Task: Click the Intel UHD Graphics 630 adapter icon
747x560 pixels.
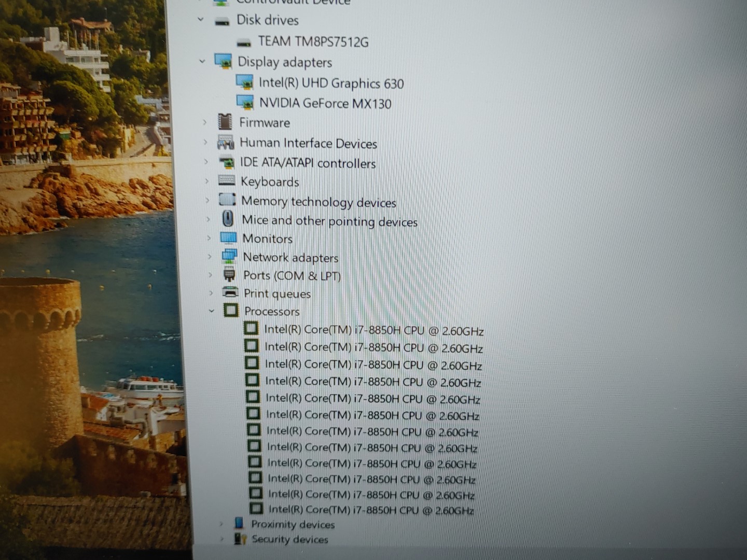Action: point(245,82)
